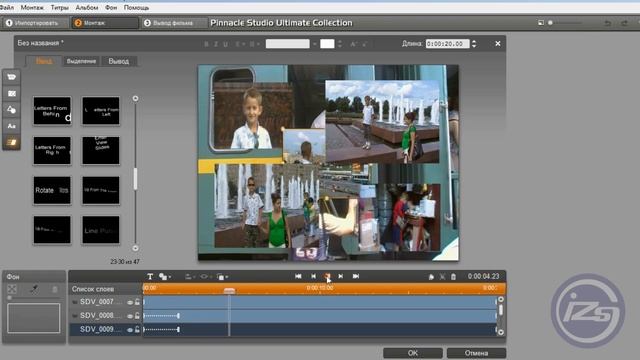Toggle underline text formatting
Viewport: 640px width, 360px height.
[225, 44]
